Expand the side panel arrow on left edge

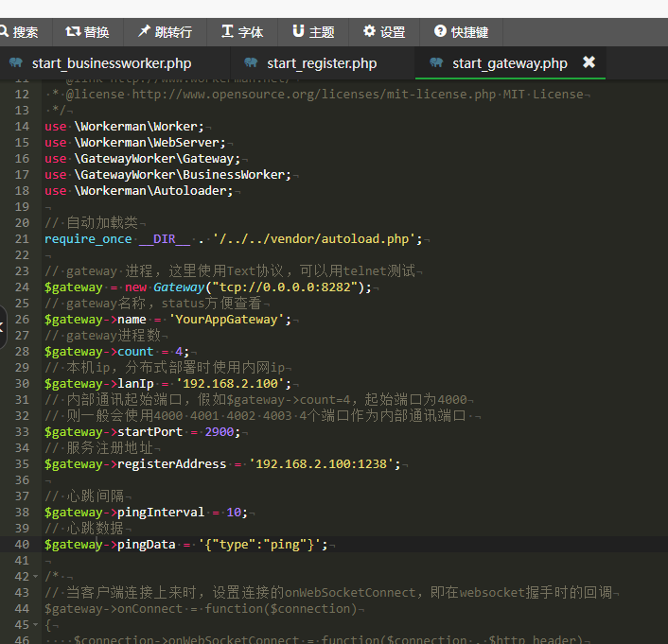pos(3,326)
